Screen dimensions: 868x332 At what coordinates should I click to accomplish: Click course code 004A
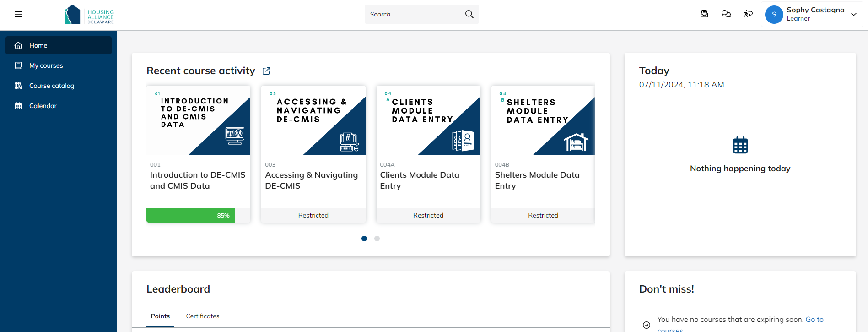coord(387,165)
